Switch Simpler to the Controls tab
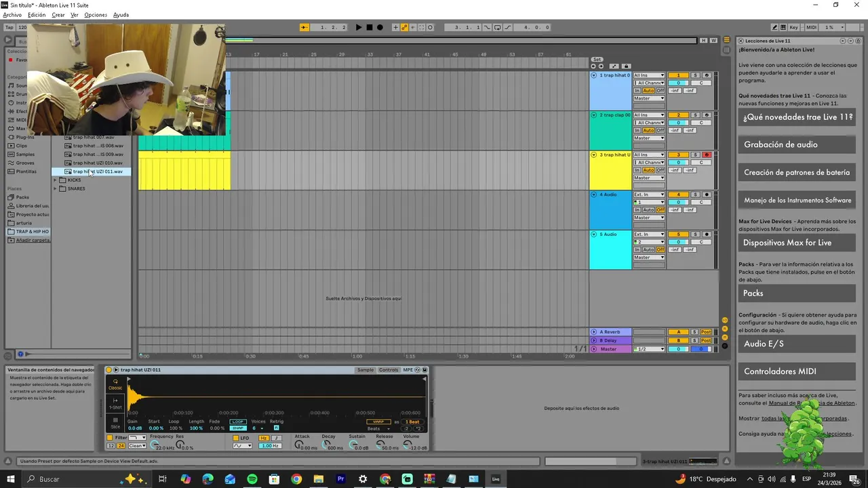 [x=389, y=370]
